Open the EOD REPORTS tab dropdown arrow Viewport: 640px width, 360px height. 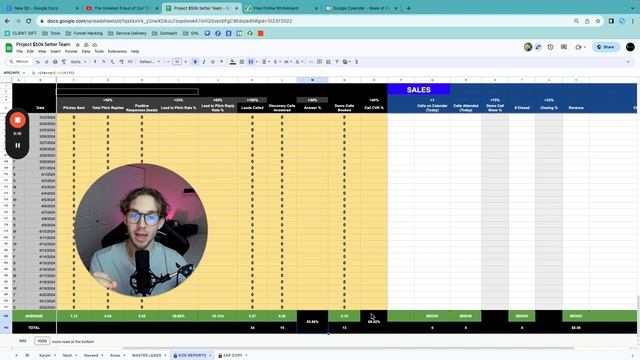coord(210,356)
